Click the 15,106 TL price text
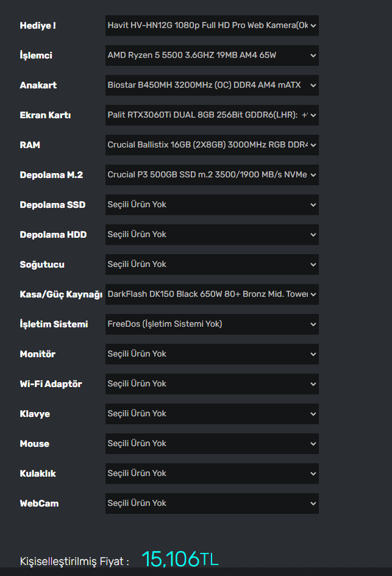Image resolution: width=392 pixels, height=576 pixels. tap(180, 558)
